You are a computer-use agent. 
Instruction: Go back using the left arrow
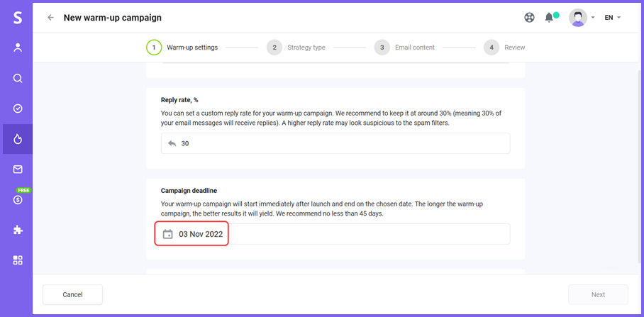coord(50,18)
